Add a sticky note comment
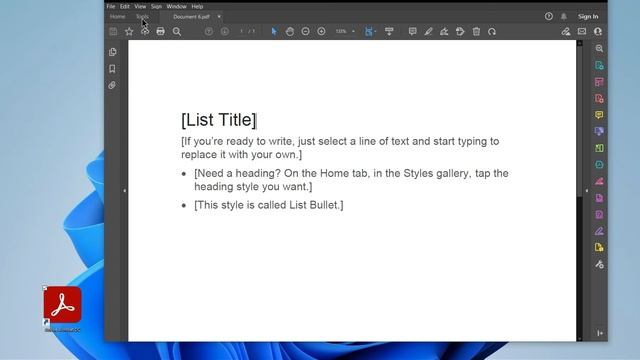This screenshot has width=640, height=360. [413, 31]
